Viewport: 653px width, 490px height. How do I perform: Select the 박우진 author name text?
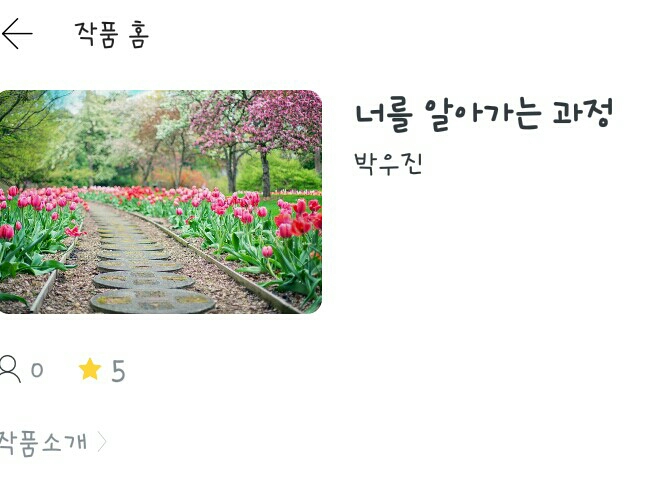click(388, 164)
